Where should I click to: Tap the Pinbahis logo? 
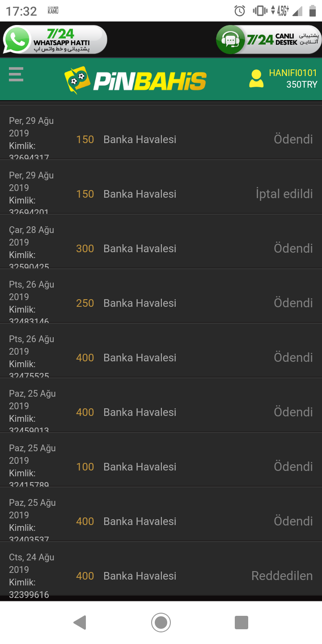[x=135, y=80]
